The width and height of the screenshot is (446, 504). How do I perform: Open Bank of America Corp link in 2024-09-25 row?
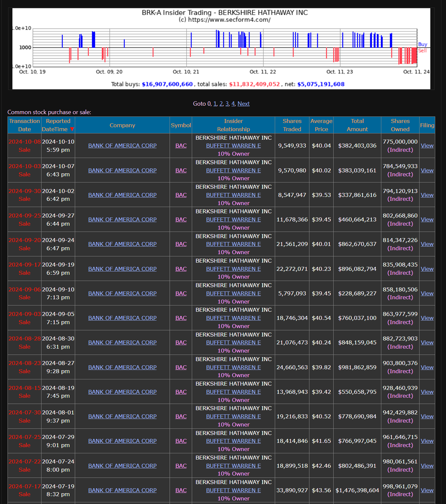(122, 219)
